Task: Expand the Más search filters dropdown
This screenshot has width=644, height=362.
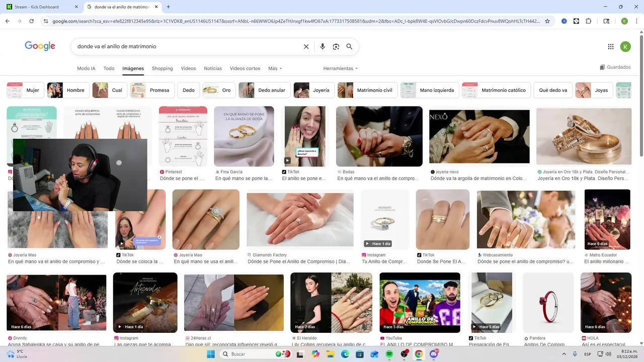Action: [x=275, y=68]
